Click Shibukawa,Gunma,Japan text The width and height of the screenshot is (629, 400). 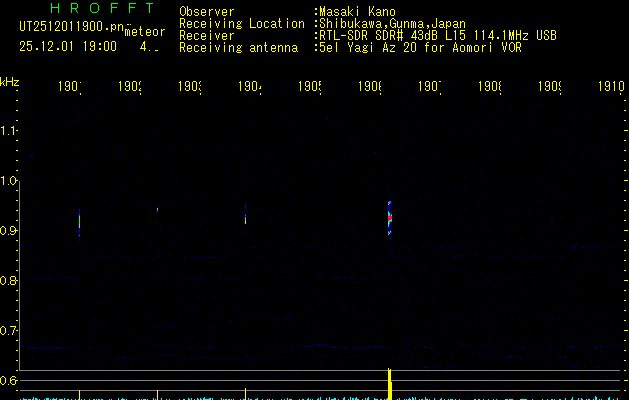392,24
